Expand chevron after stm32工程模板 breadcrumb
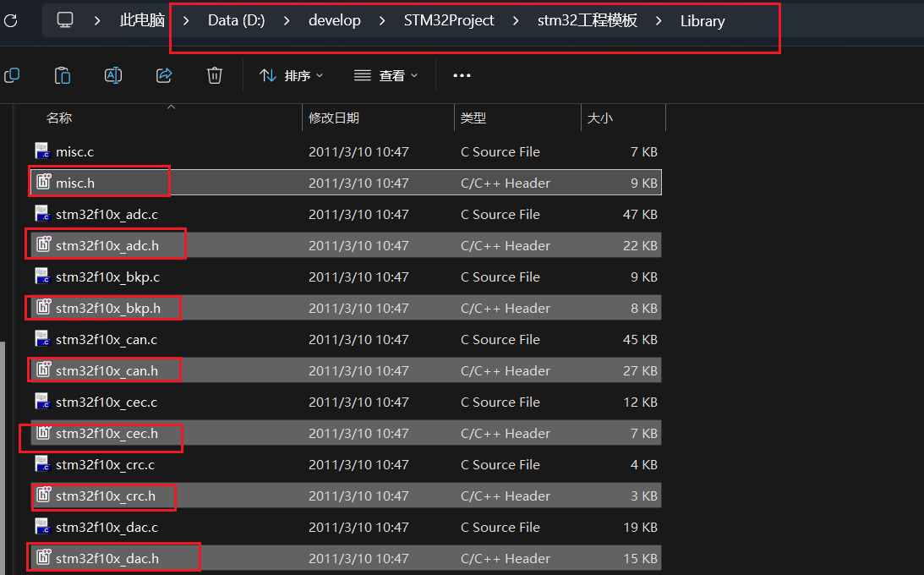924x575 pixels. coord(659,20)
